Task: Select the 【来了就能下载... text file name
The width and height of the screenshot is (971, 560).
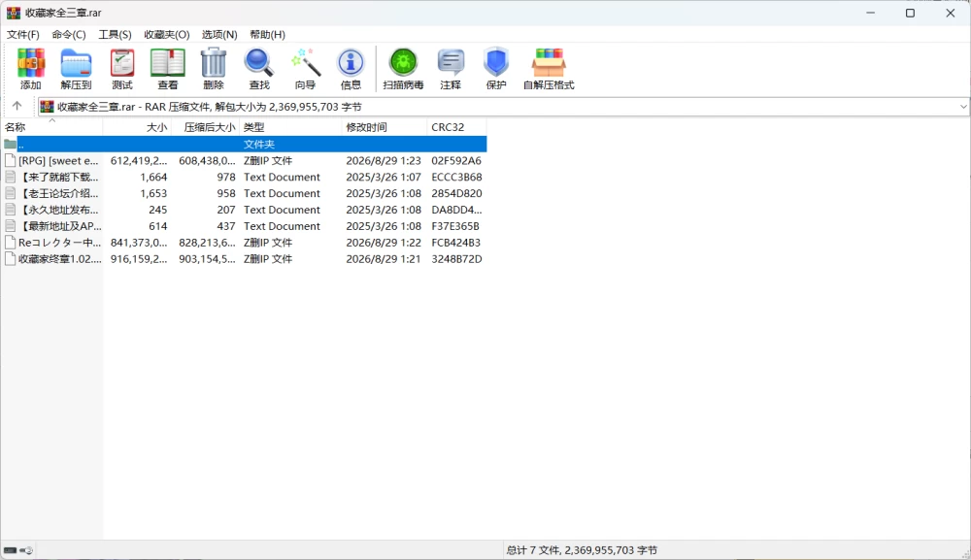Action: pos(58,177)
